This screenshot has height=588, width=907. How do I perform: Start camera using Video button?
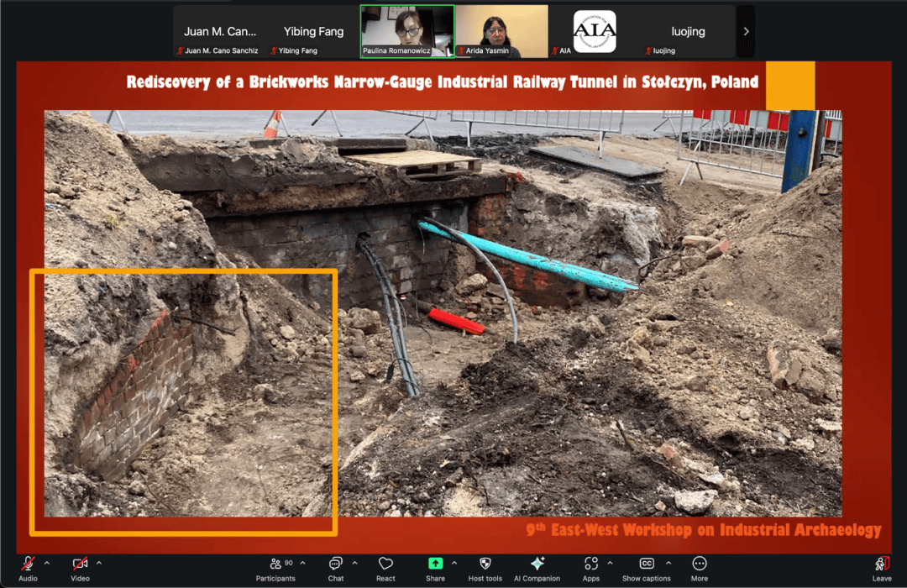tap(80, 564)
